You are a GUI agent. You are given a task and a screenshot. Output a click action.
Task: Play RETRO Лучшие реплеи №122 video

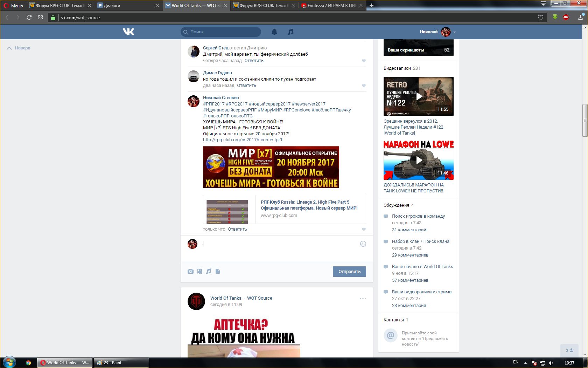click(419, 96)
